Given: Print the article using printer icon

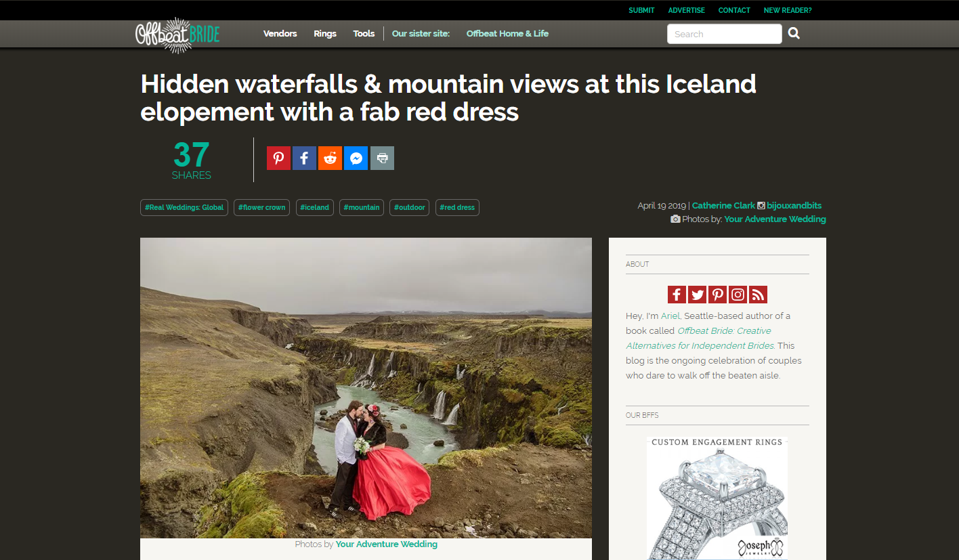Looking at the screenshot, I should 382,158.
